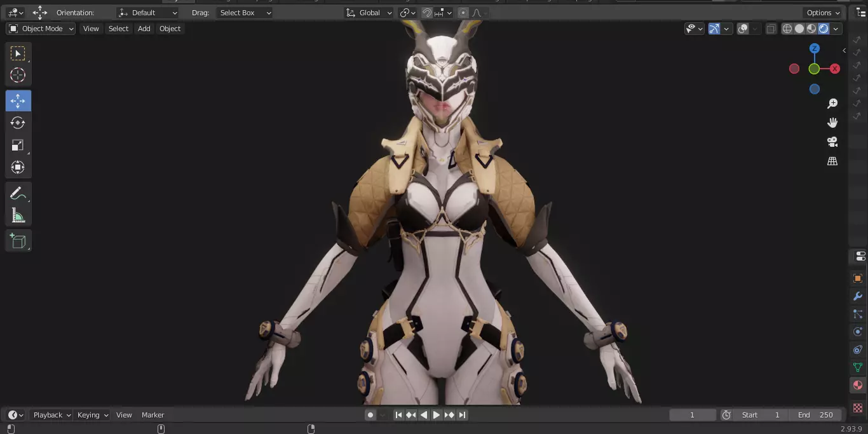Click the current frame number field
Image resolution: width=868 pixels, height=434 pixels.
[693, 415]
